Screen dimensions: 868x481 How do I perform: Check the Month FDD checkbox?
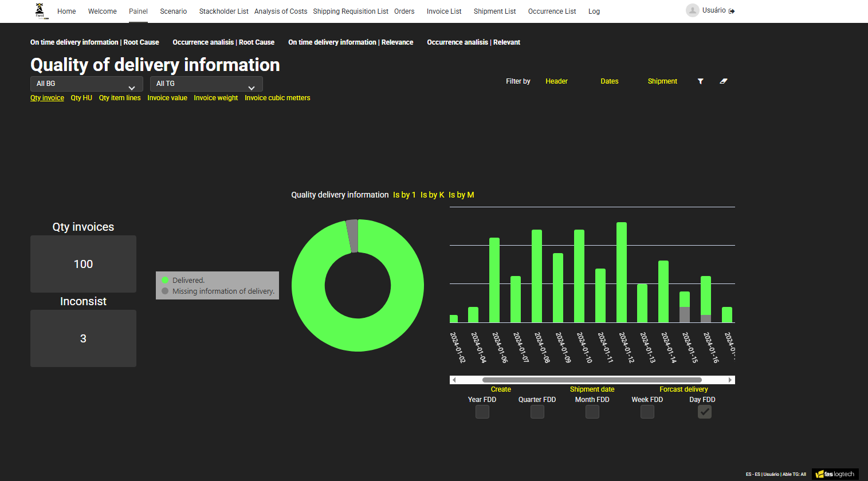[x=592, y=412]
